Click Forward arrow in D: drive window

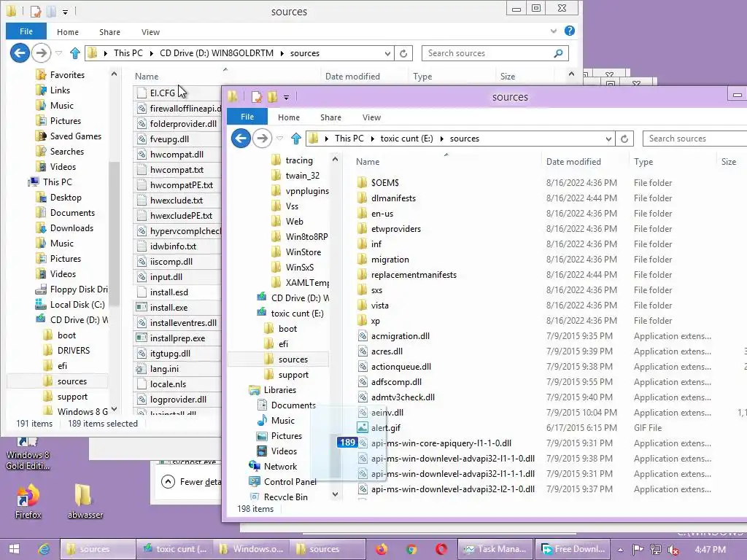tap(41, 52)
